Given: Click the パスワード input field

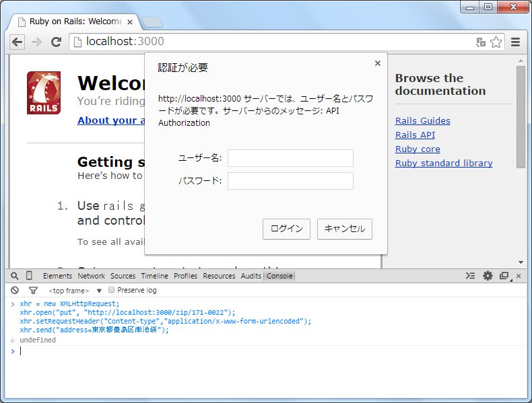Looking at the screenshot, I should [290, 181].
